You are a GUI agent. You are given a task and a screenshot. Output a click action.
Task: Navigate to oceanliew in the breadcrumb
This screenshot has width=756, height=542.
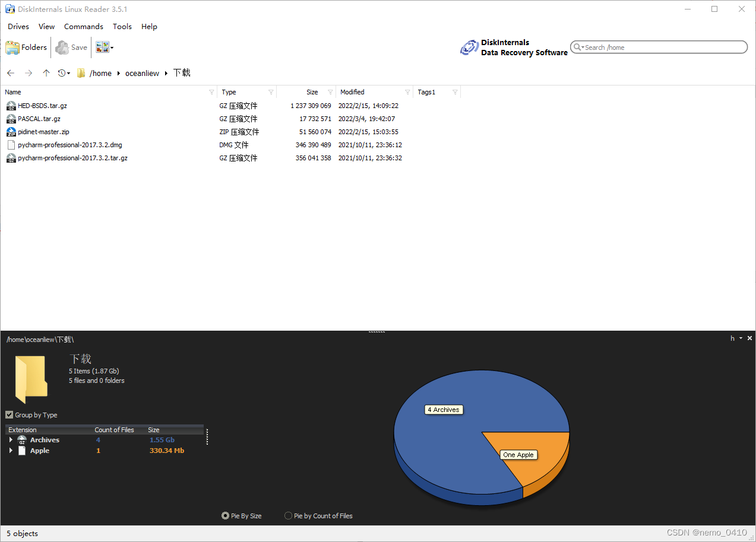[143, 74]
